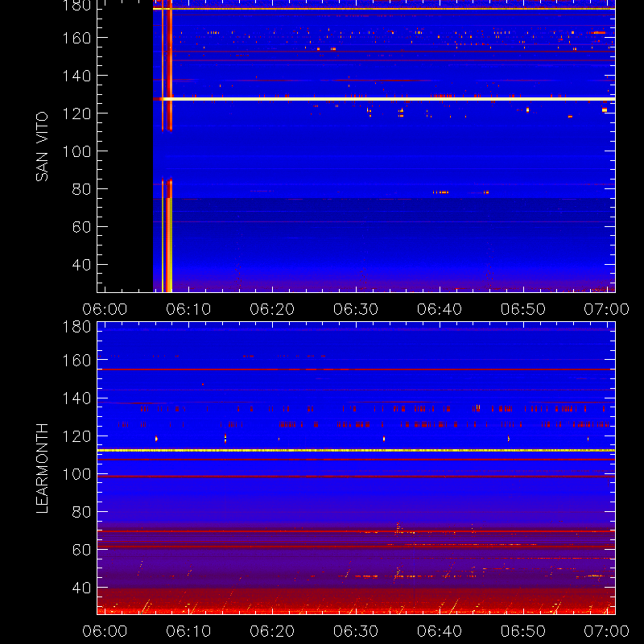Click 06:10 time label below Learmonth plot
This screenshot has width=644, height=644.
(188, 631)
